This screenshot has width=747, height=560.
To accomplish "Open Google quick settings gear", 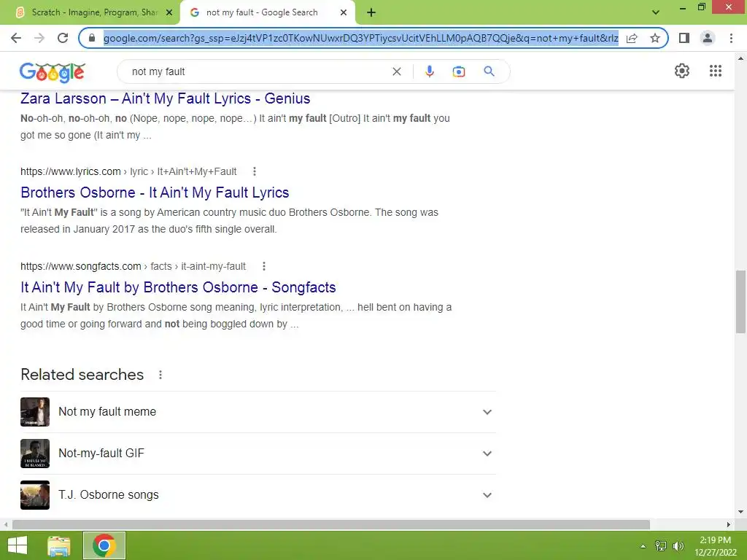I will pyautogui.click(x=682, y=71).
